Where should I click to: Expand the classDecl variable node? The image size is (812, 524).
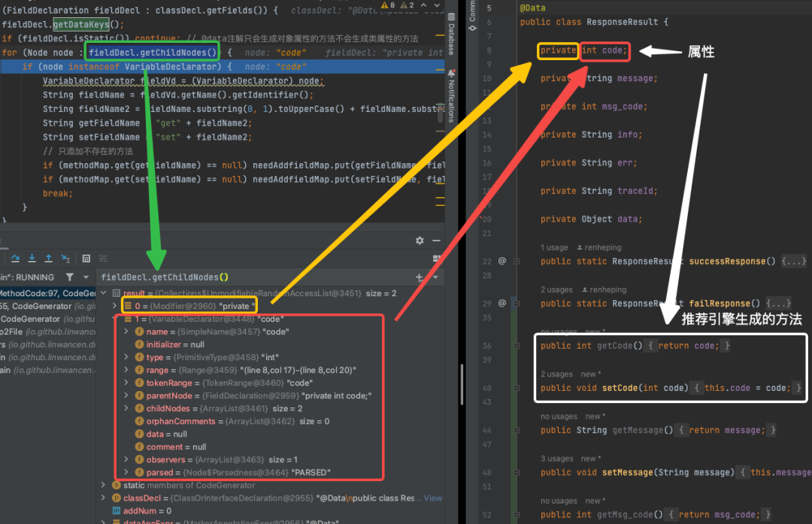(x=104, y=498)
